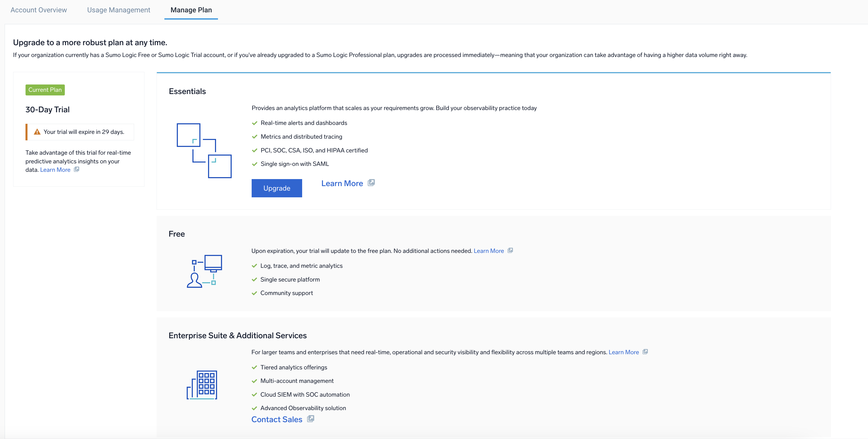
Task: Click the Free plan heading
Action: click(x=176, y=234)
